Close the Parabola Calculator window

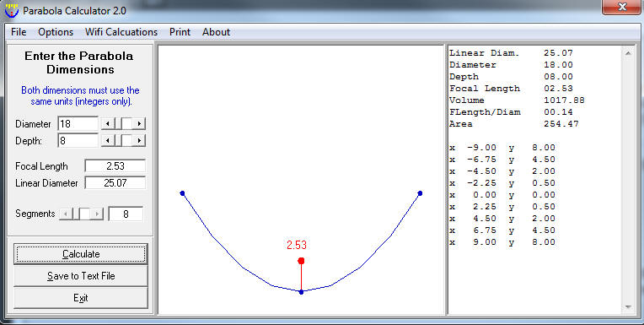pyautogui.click(x=622, y=8)
